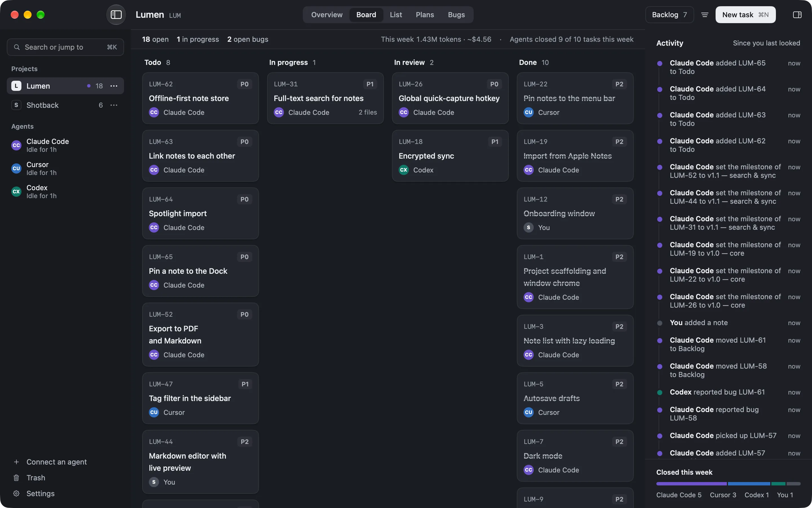Click the P0 priority badge on LUM-26

494,84
